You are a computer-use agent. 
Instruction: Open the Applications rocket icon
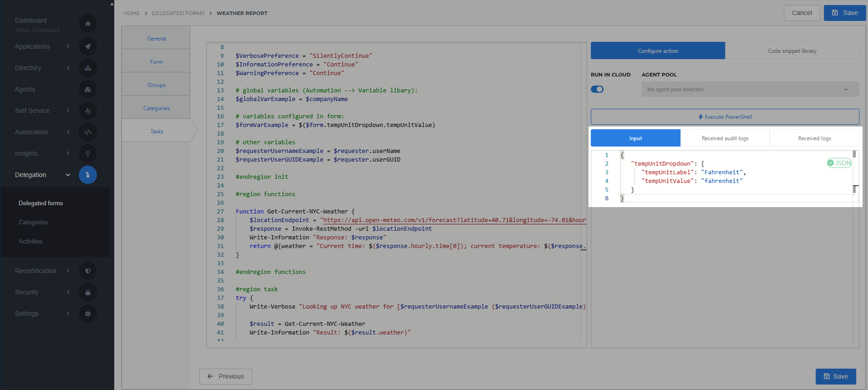pyautogui.click(x=88, y=46)
